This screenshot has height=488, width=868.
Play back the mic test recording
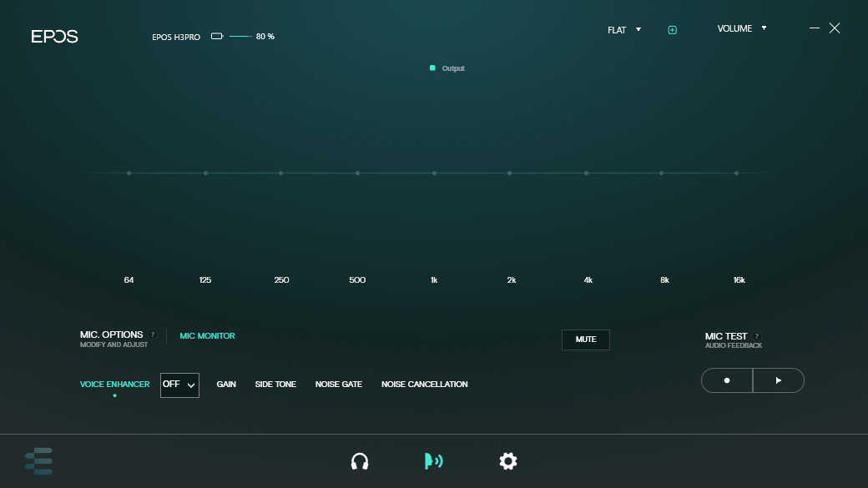coord(779,380)
